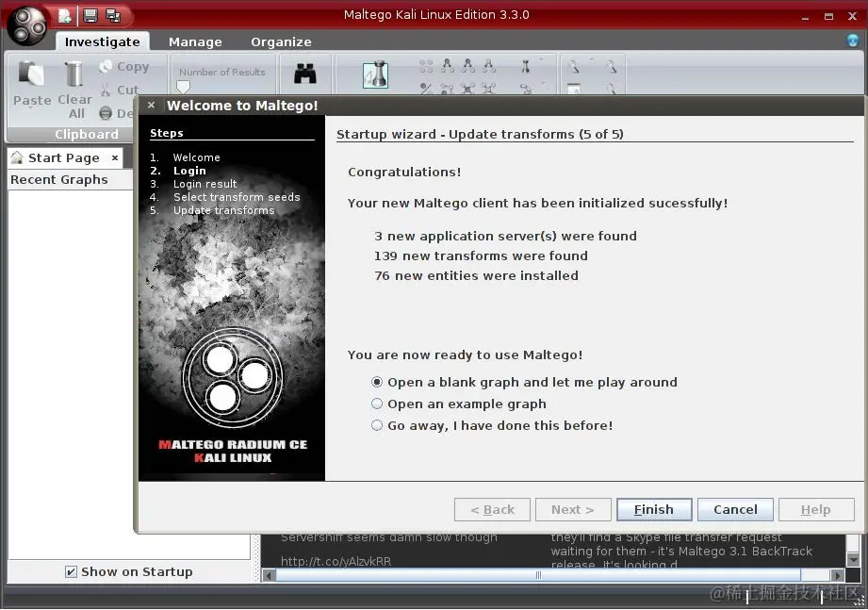Image resolution: width=868 pixels, height=610 pixels.
Task: Click the second magnifier zoom icon in top row
Action: [611, 67]
